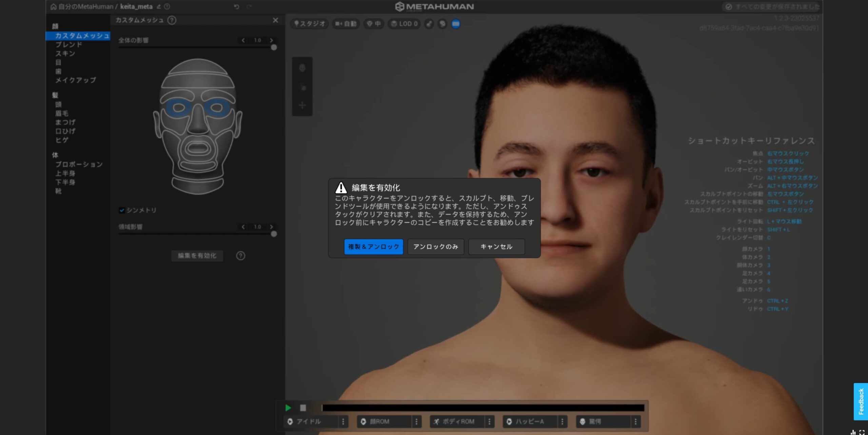The height and width of the screenshot is (435, 868).
Task: Click the redo arrow in title bar
Action: point(249,6)
